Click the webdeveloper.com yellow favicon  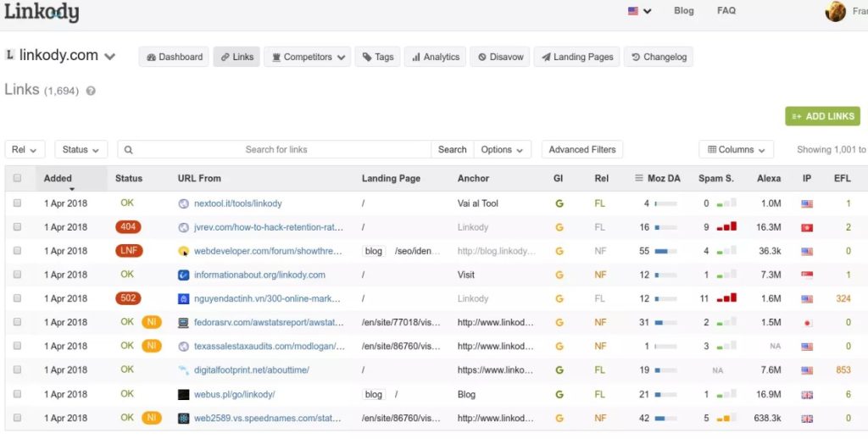point(184,251)
